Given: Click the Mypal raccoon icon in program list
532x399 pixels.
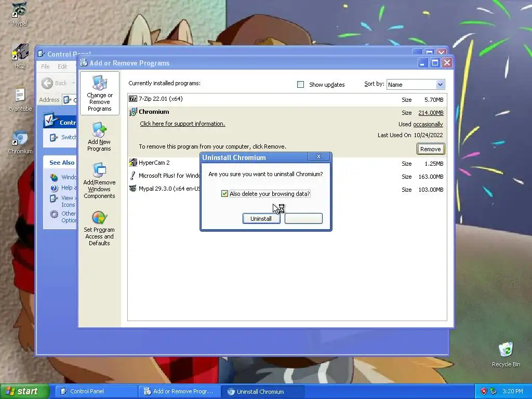Looking at the screenshot, I should (133, 188).
